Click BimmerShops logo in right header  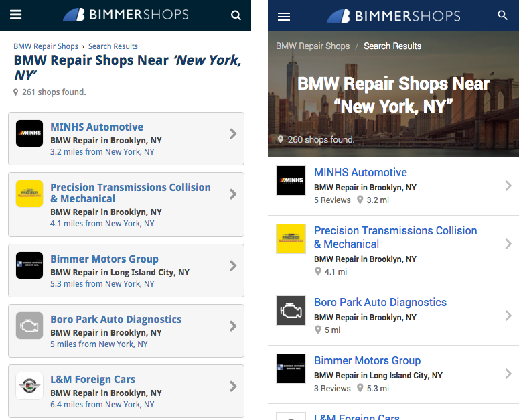[394, 16]
